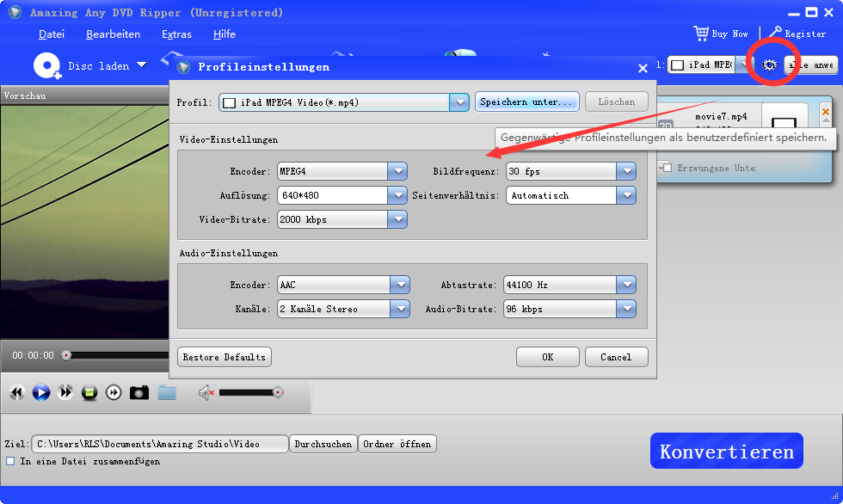The height and width of the screenshot is (504, 843).
Task: Open the snapshot folder icon
Action: [167, 393]
